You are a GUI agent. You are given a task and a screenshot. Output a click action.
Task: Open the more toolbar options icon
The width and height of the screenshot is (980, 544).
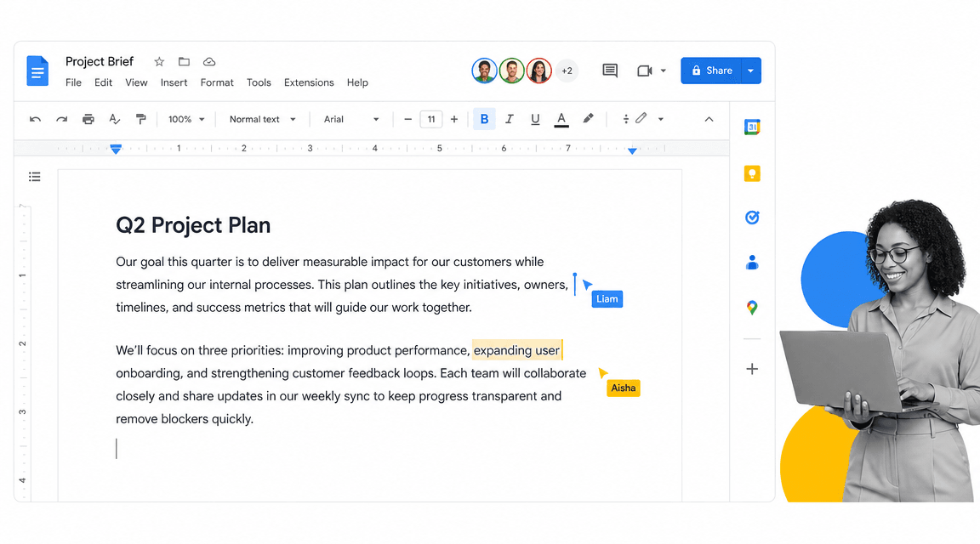tap(625, 119)
